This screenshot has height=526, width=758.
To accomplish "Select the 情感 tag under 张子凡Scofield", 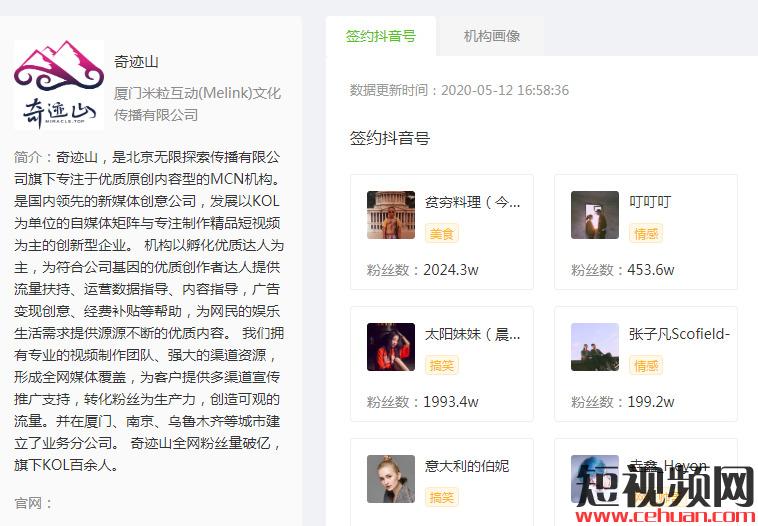I will click(646, 365).
